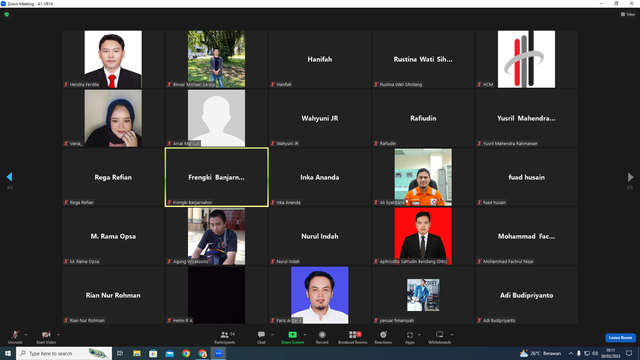Click the taskbar search box
Screen dimensions: 640x360
(64, 353)
